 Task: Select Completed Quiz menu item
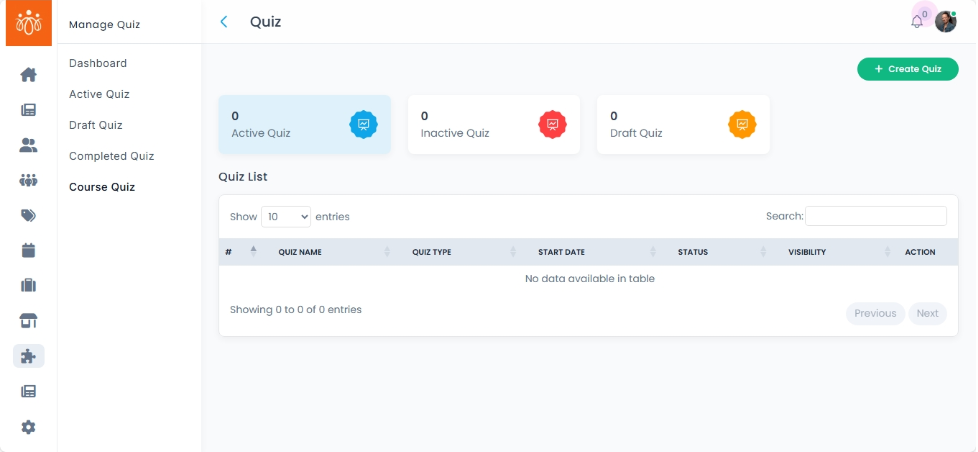(111, 156)
